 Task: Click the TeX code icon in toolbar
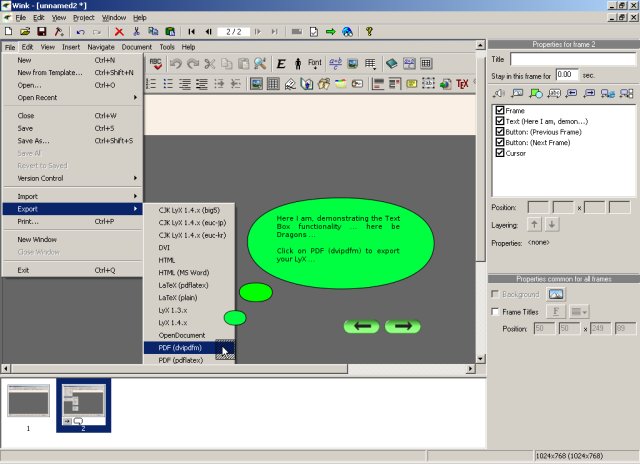(x=463, y=84)
